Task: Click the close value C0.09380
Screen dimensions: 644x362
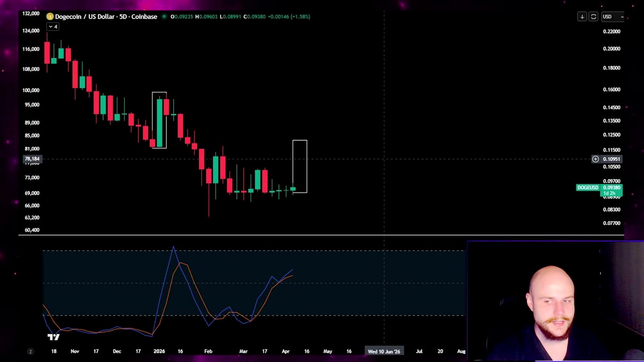Action: 254,16
